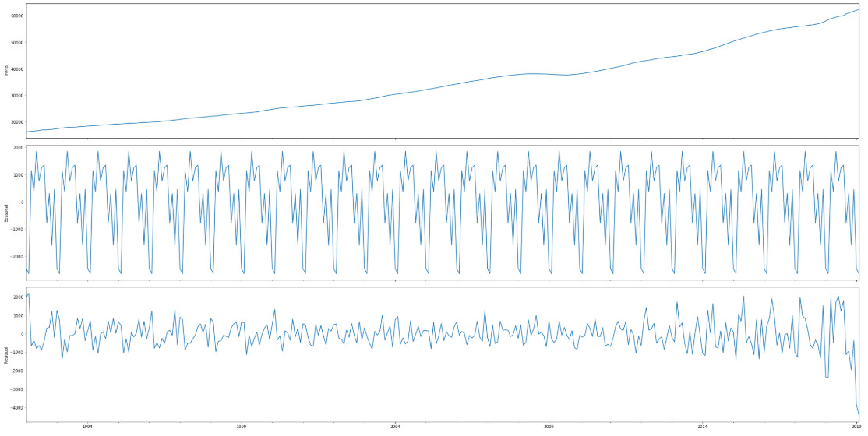Click the 1994 x-axis year label
This screenshot has height=436, width=868.
87,427
